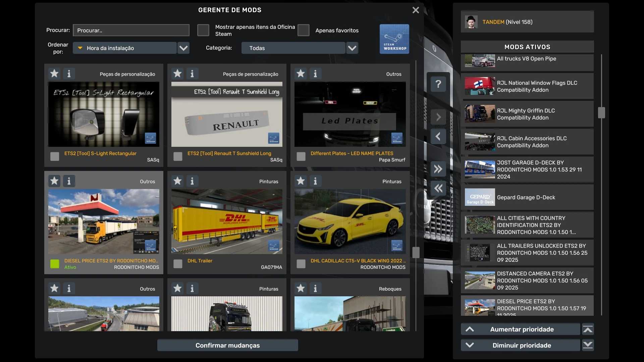Open the Categoria 'Todas' dropdown

coord(352,48)
